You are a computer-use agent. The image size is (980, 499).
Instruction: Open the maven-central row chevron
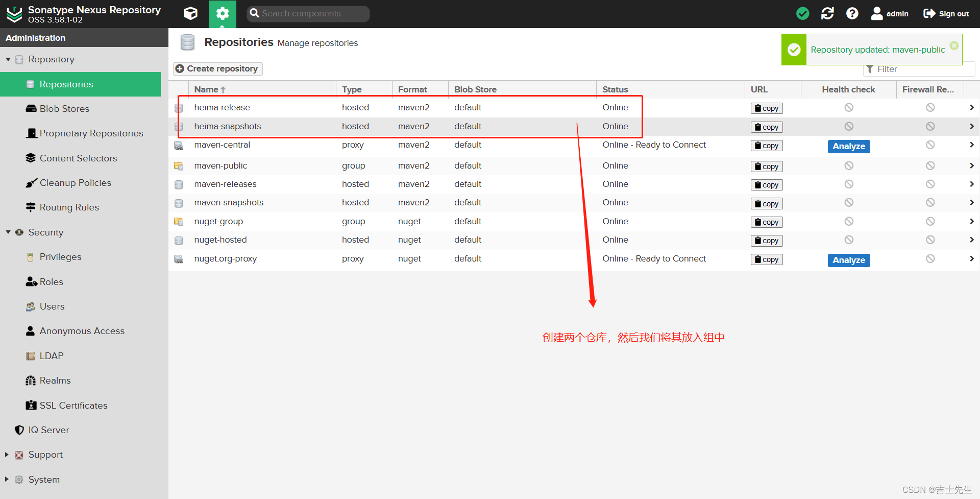(x=972, y=145)
